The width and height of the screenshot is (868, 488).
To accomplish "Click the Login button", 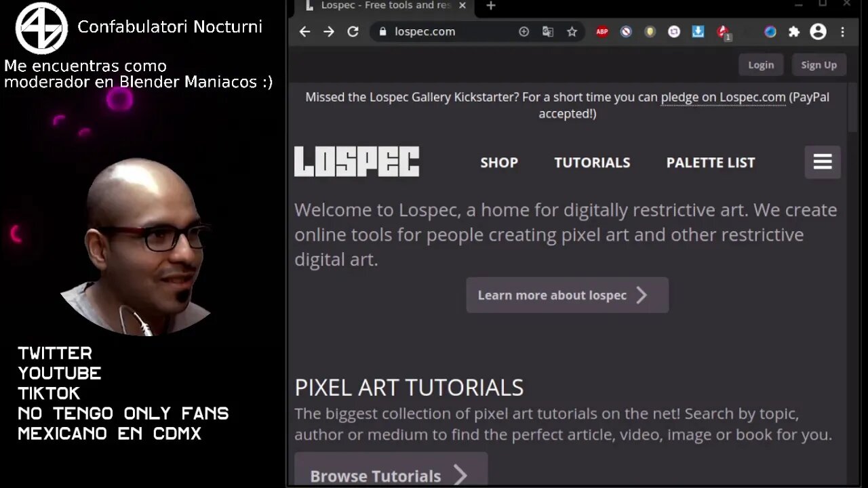I will click(761, 65).
